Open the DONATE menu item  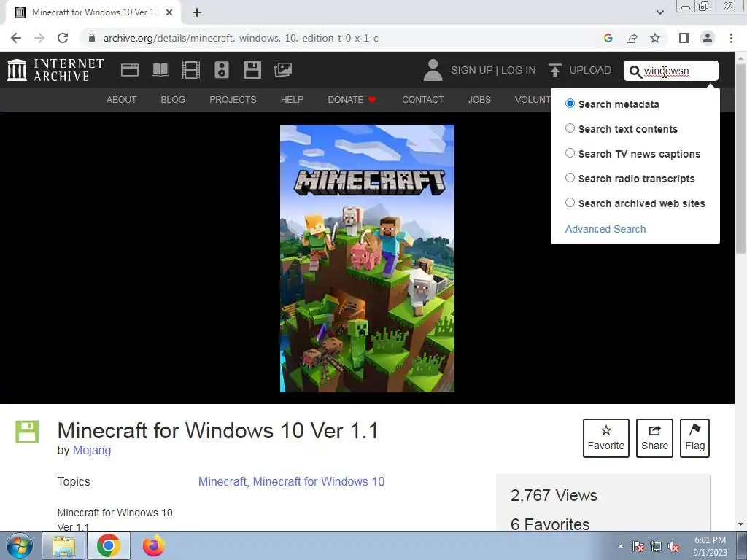(352, 99)
